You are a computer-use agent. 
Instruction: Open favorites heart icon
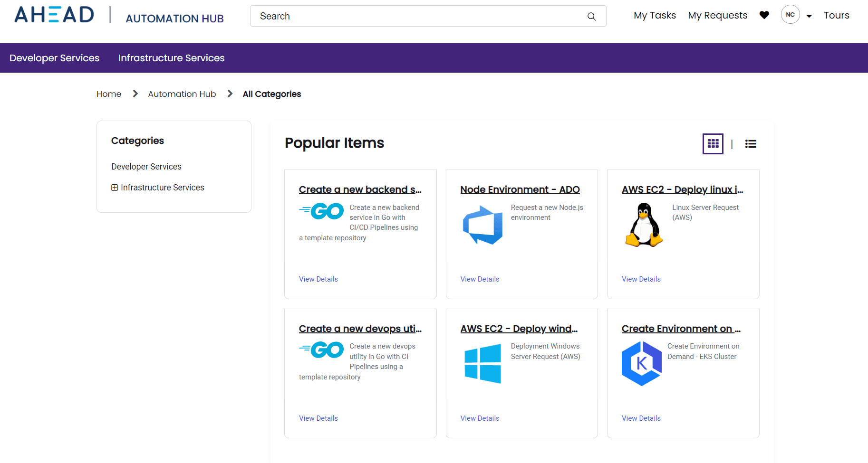tap(764, 15)
